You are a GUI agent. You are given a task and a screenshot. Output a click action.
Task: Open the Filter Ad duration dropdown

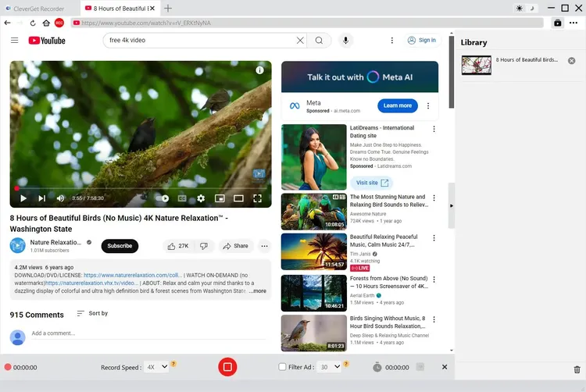click(331, 367)
